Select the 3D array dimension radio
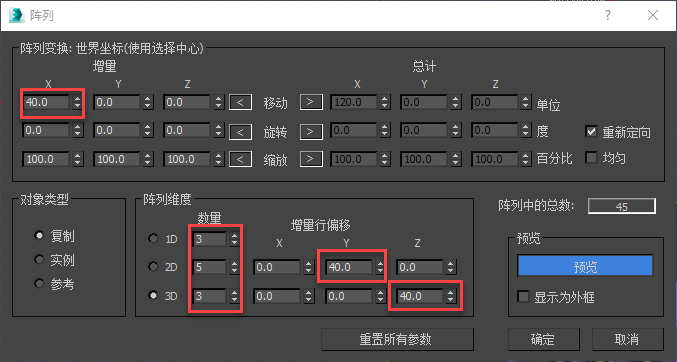 coord(153,295)
